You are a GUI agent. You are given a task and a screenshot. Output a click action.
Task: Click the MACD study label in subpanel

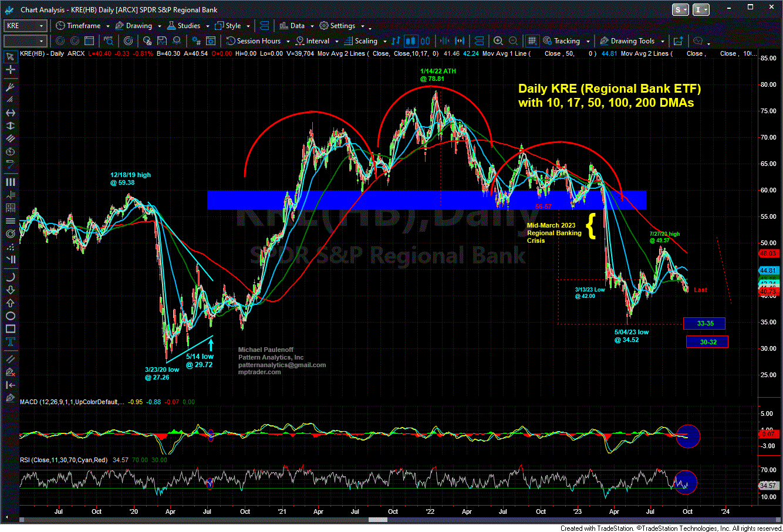(72, 402)
